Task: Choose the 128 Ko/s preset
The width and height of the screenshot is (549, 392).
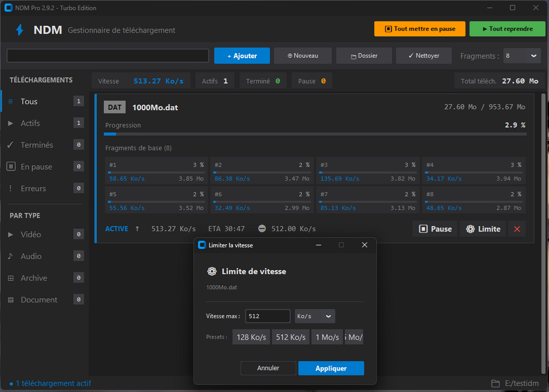Action: 251,337
